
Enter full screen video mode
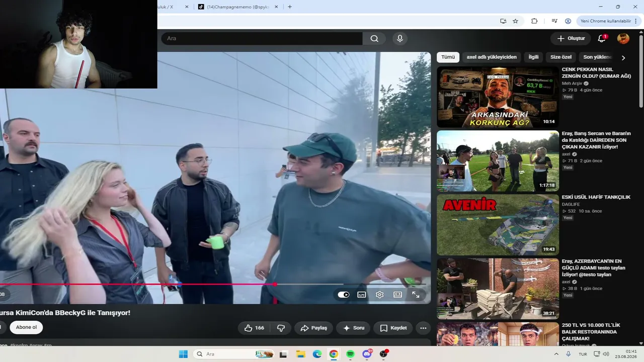tap(416, 295)
